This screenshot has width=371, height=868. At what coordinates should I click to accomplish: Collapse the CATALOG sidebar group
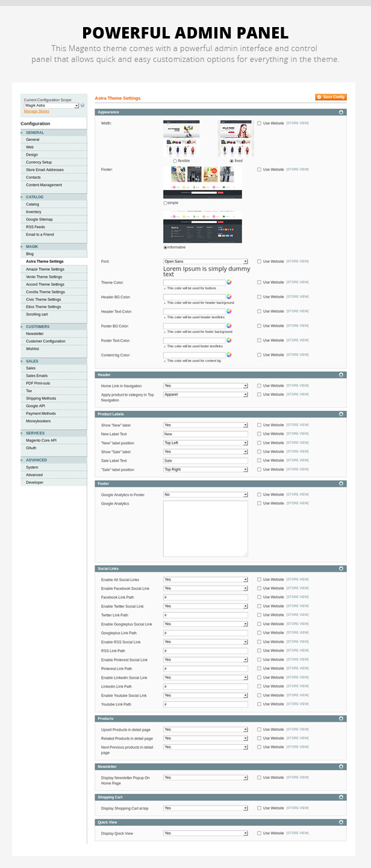tap(54, 197)
